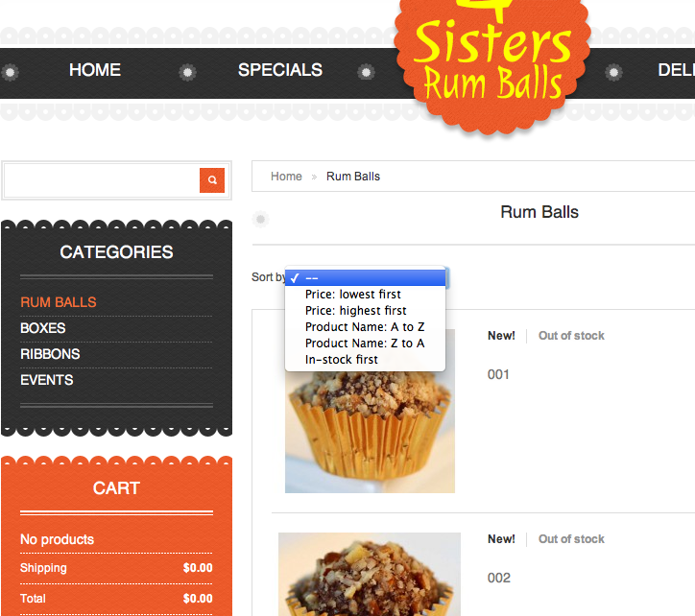Click the 'New!' label on product 002

pyautogui.click(x=501, y=539)
